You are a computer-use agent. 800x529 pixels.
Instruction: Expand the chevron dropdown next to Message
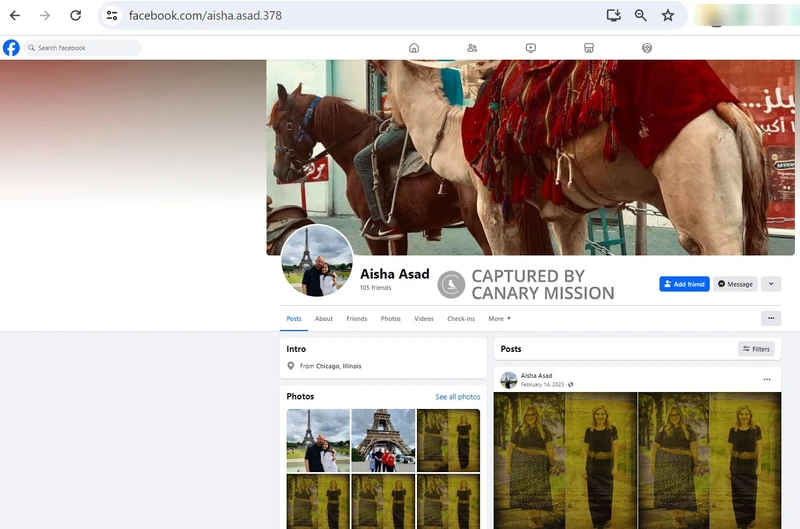pyautogui.click(x=771, y=284)
